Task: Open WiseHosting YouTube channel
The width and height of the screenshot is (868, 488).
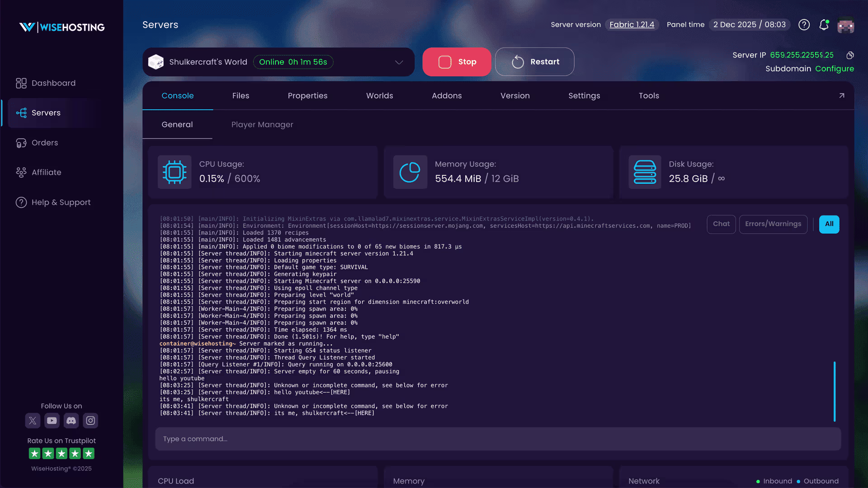Action: 52,421
